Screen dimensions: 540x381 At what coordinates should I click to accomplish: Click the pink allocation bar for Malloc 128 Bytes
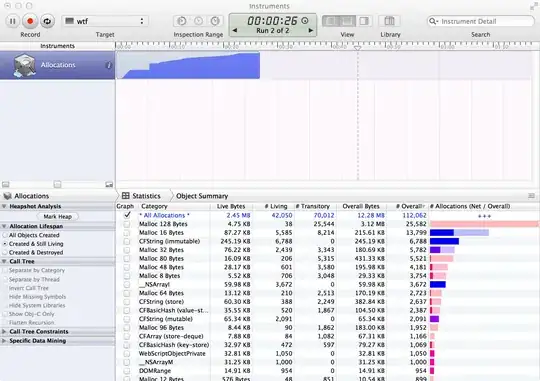[x=484, y=224]
